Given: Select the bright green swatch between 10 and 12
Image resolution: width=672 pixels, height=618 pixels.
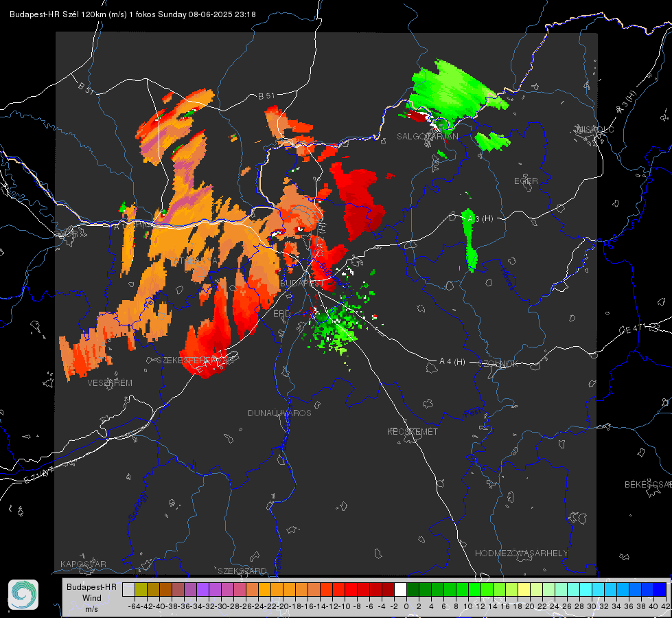Looking at the screenshot, I should point(474,590).
